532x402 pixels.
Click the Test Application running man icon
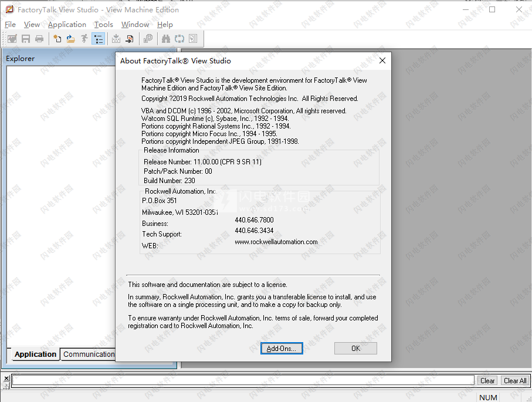pyautogui.click(x=84, y=39)
